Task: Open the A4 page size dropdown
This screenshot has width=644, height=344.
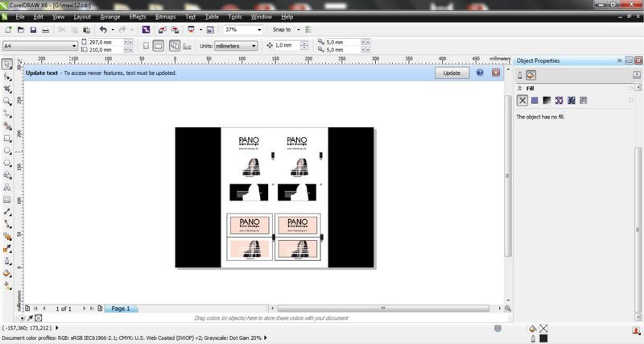Action: click(74, 46)
